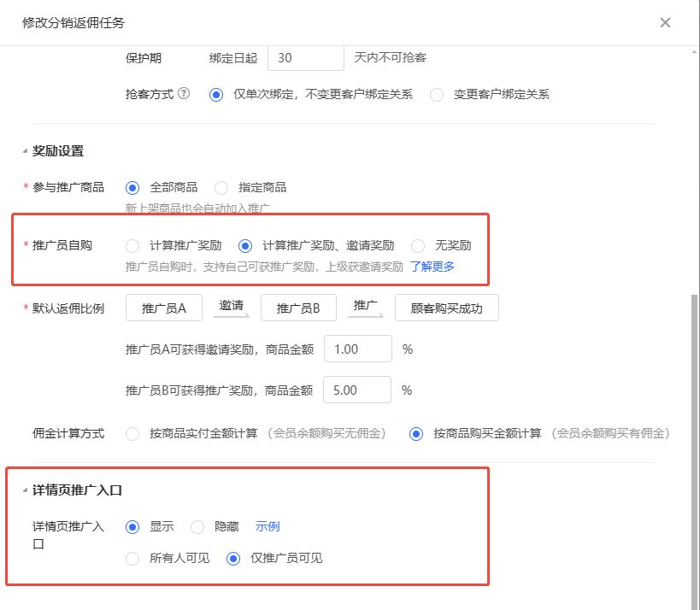Select 计算推广奖励、邀请奖励 option

pos(245,245)
